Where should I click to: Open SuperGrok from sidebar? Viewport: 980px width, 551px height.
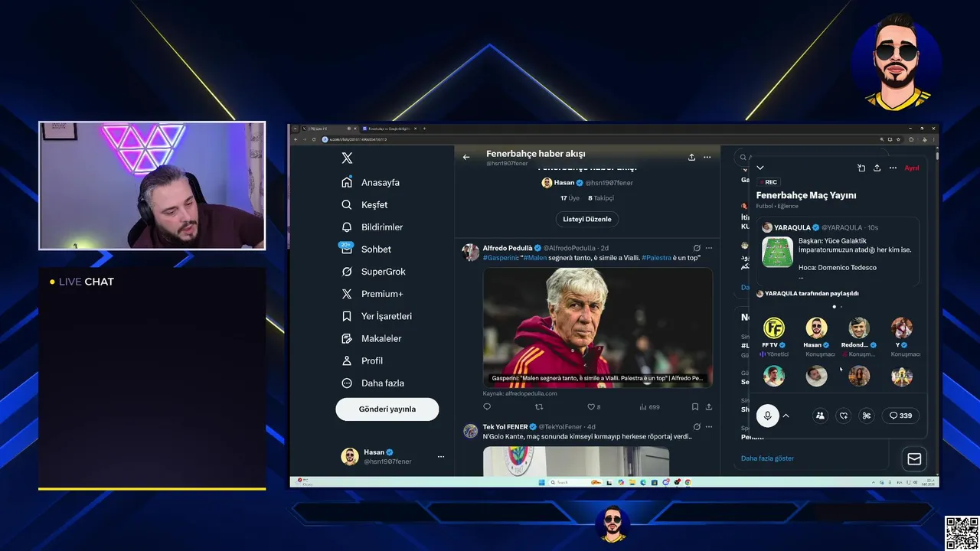(373, 272)
